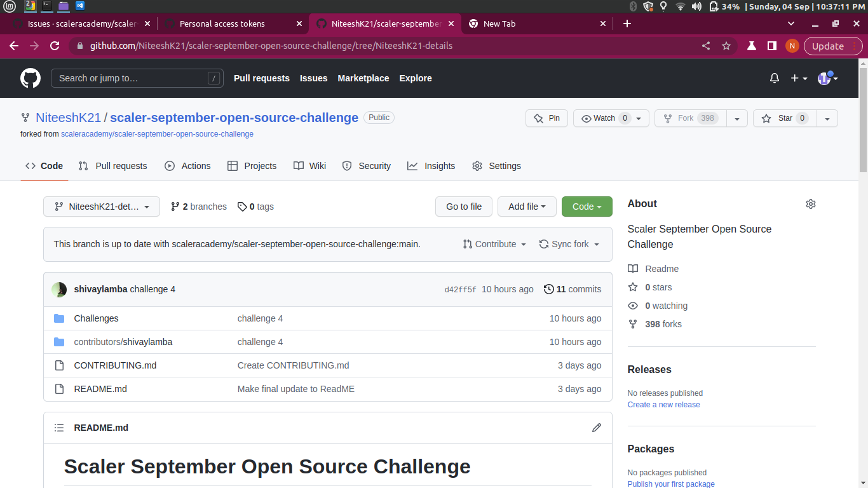Reload the page with the refresh icon
868x488 pixels.
point(55,46)
